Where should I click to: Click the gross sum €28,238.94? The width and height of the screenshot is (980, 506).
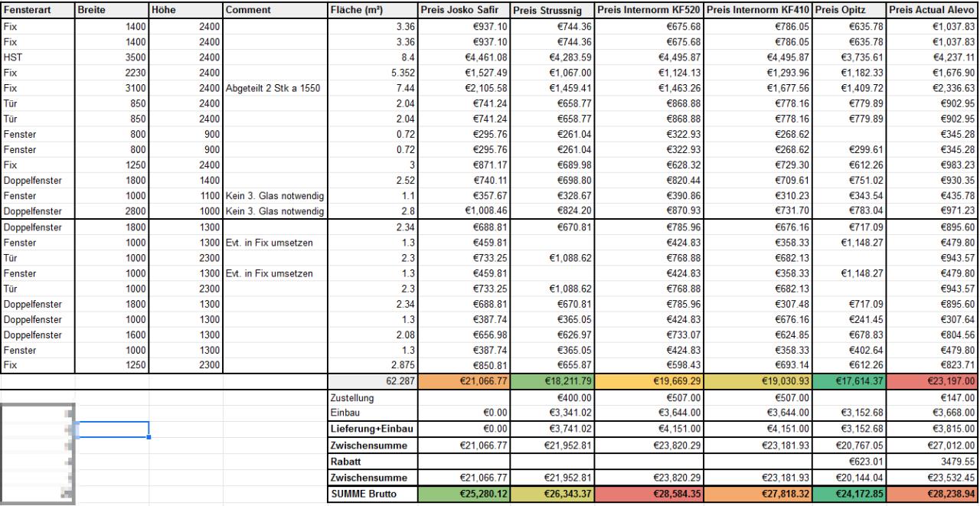point(933,494)
